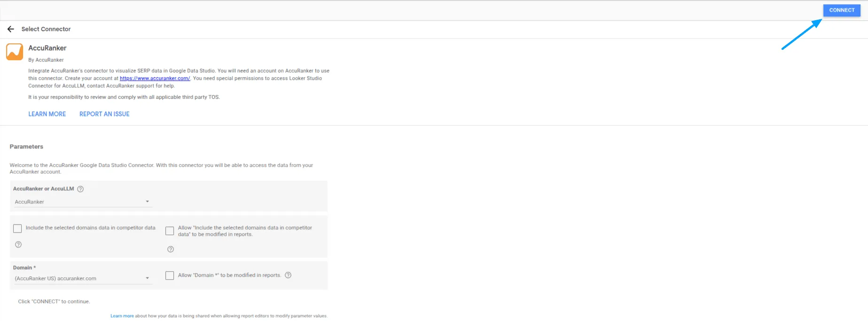
Task: Click help icon under the Allow Include modification checkbox
Action: point(171,249)
